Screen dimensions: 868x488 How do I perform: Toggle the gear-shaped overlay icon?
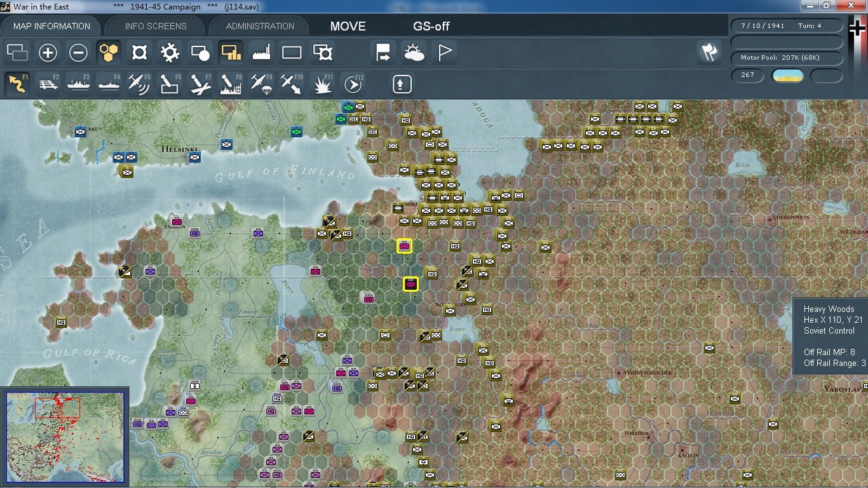(x=170, y=53)
